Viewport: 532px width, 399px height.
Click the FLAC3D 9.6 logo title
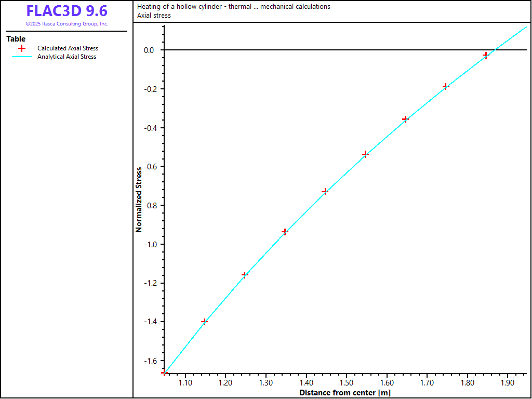(x=66, y=11)
